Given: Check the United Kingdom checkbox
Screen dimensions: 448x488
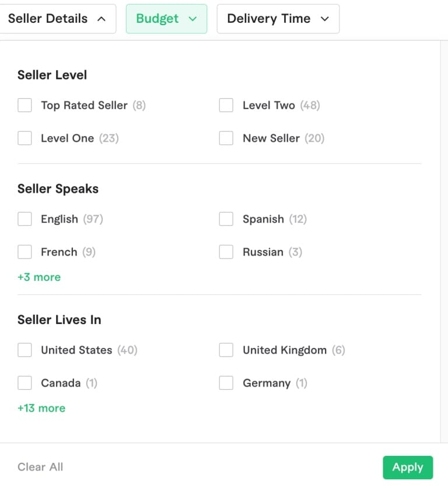Looking at the screenshot, I should (226, 350).
